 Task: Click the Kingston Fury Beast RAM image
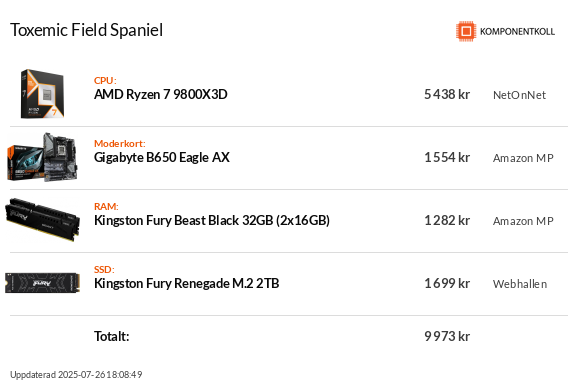42,220
